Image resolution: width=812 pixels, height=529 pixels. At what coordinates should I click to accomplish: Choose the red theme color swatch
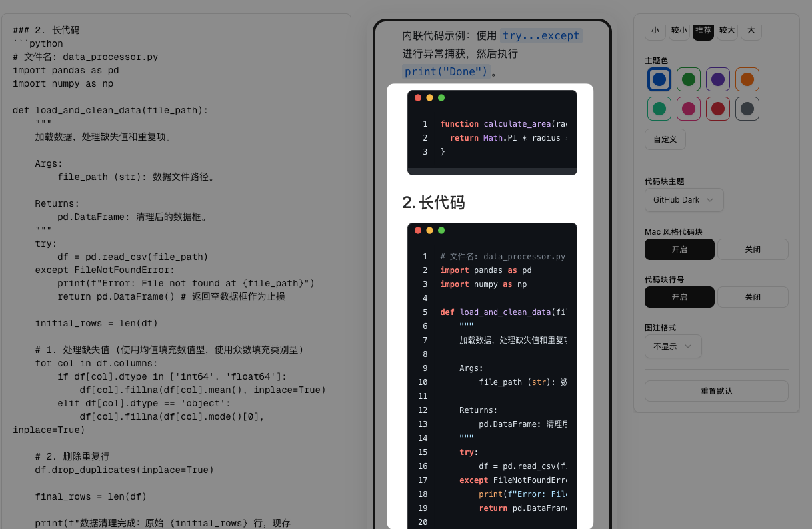[x=717, y=109]
